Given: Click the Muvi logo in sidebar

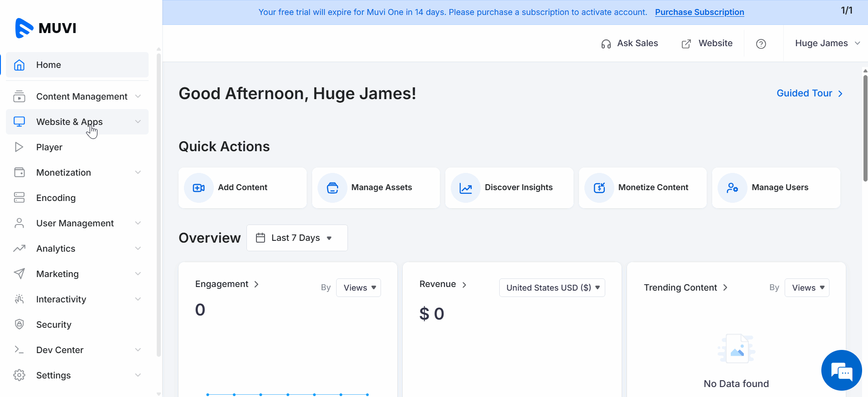Looking at the screenshot, I should tap(45, 28).
